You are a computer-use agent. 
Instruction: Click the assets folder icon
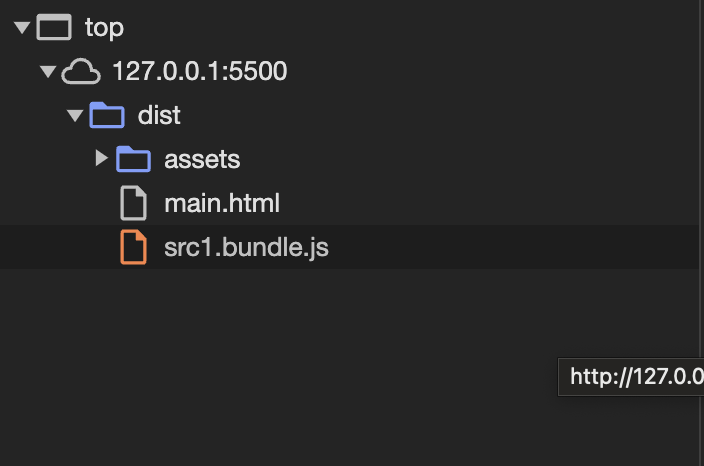click(x=133, y=159)
